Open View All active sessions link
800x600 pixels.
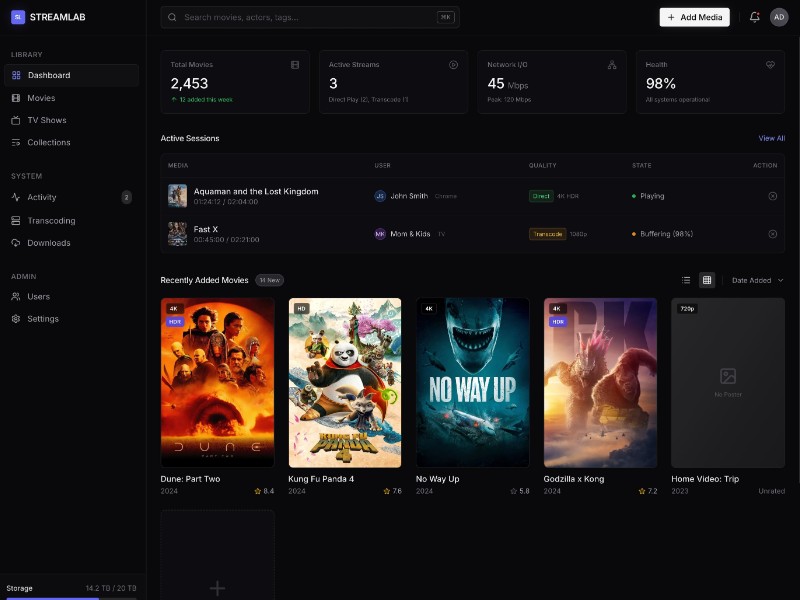[x=771, y=138]
